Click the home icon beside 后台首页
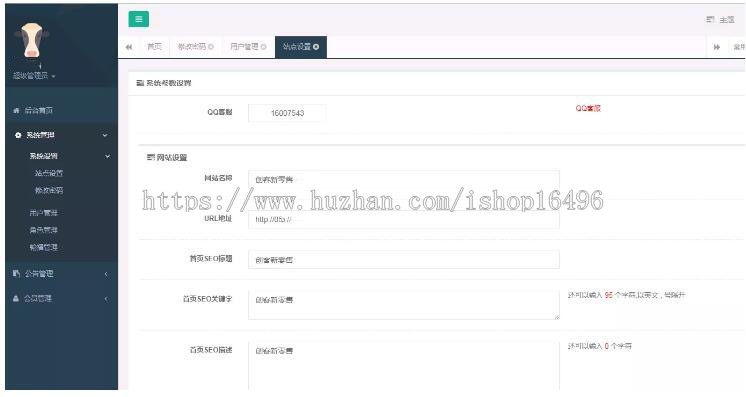Image resolution: width=746 pixels, height=397 pixels. [x=17, y=110]
